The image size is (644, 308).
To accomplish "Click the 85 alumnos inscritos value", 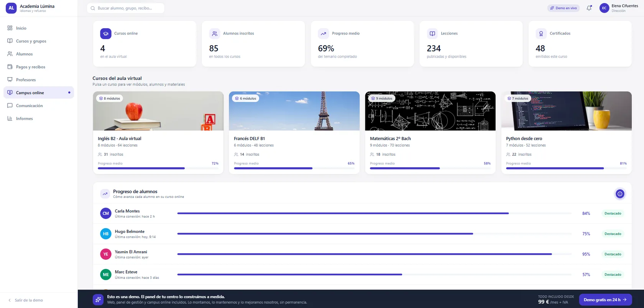I will [x=214, y=48].
